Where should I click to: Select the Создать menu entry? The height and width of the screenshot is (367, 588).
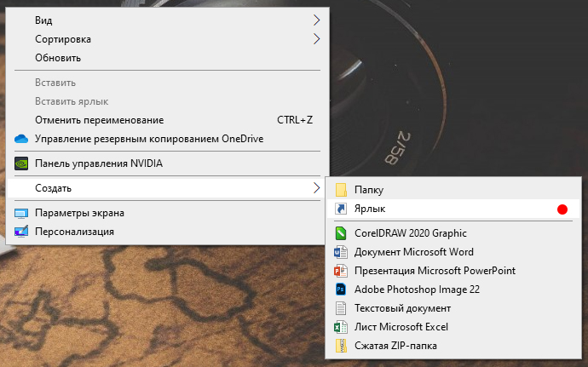(x=168, y=188)
